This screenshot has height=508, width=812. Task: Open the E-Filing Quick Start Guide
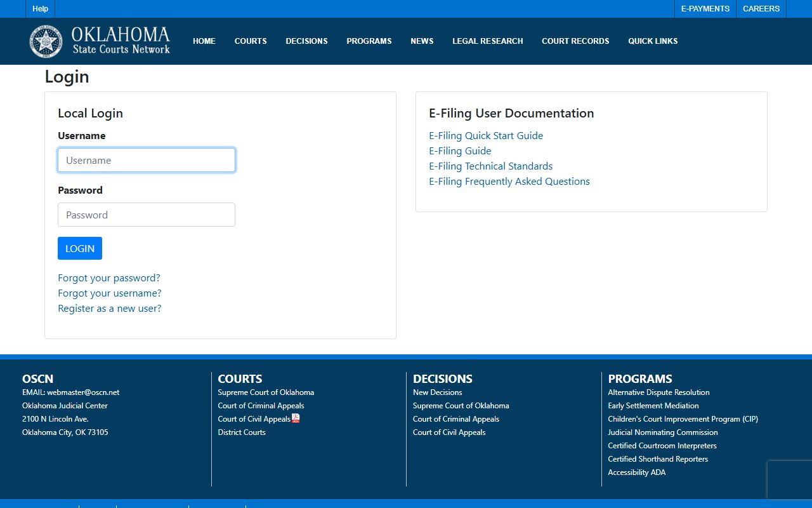[486, 136]
